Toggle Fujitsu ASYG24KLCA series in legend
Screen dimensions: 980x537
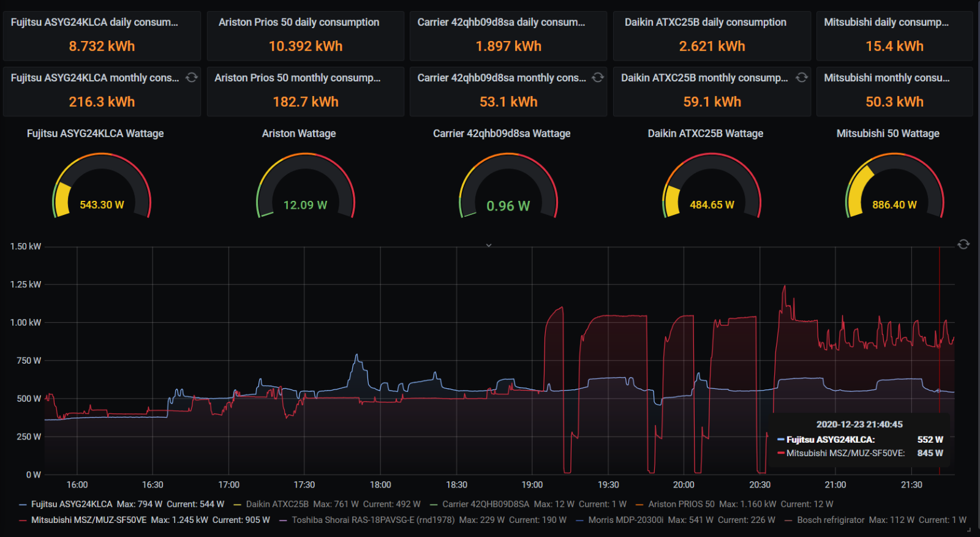point(72,504)
